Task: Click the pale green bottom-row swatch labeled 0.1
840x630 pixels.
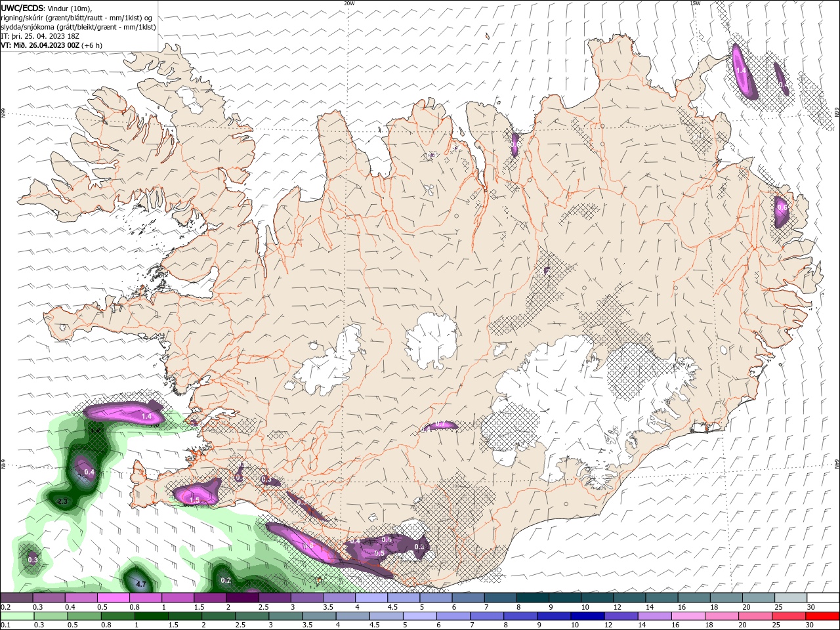Action: point(16,616)
